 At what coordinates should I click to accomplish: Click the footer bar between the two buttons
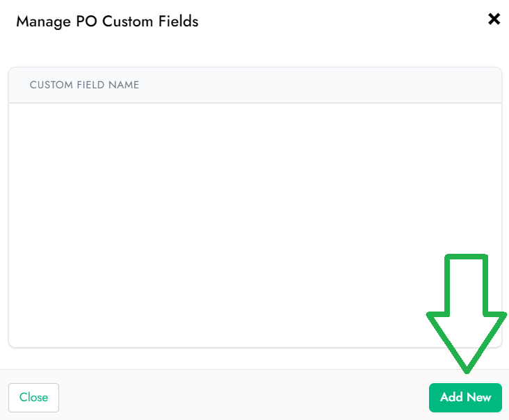pos(243,397)
